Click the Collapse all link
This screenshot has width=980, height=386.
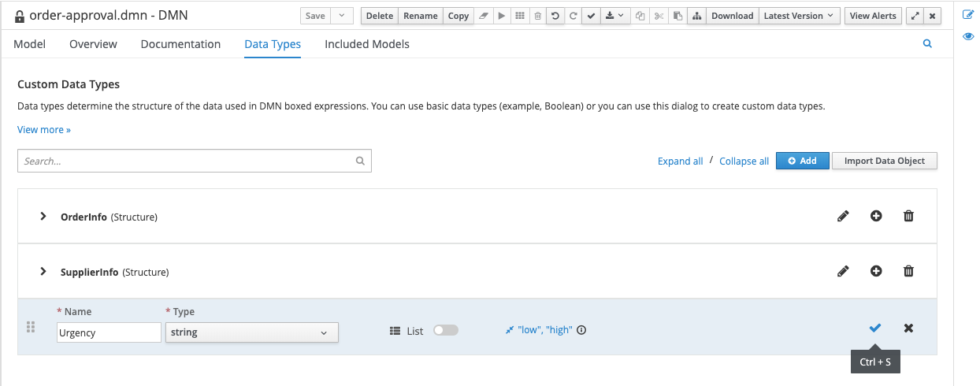click(x=744, y=161)
